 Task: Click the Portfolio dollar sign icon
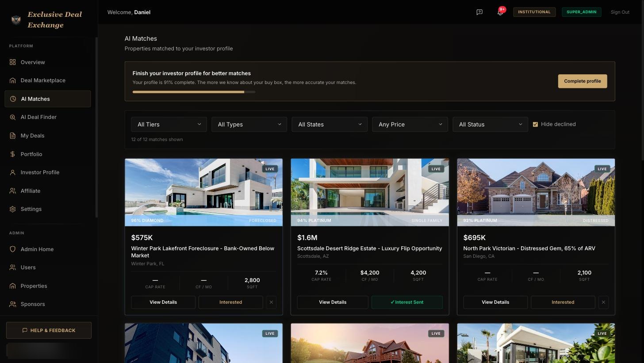tap(13, 154)
